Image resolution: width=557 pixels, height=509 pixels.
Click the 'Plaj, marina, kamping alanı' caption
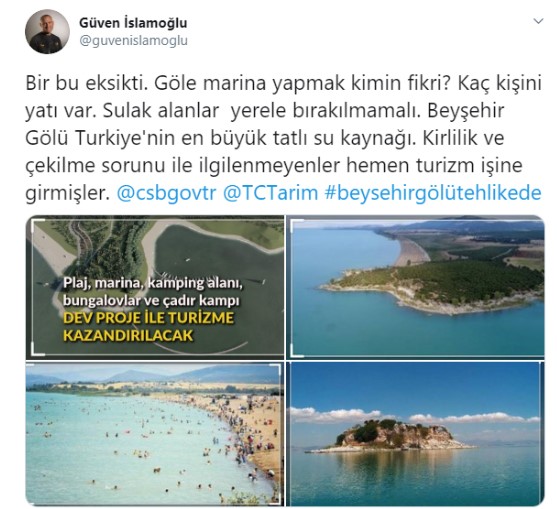pos(153,283)
